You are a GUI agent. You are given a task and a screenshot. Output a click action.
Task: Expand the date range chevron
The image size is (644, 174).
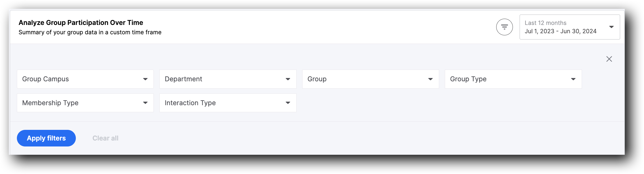(612, 27)
